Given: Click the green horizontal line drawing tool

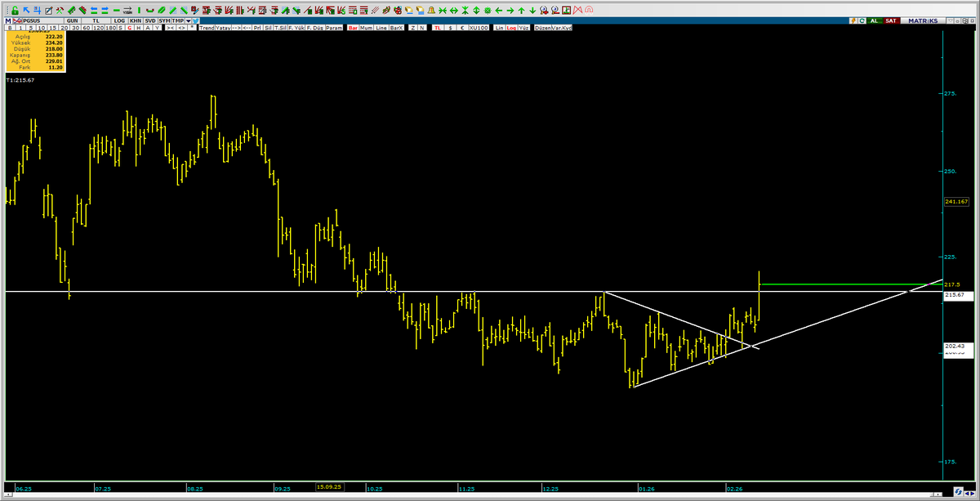Looking at the screenshot, I should click(117, 11).
